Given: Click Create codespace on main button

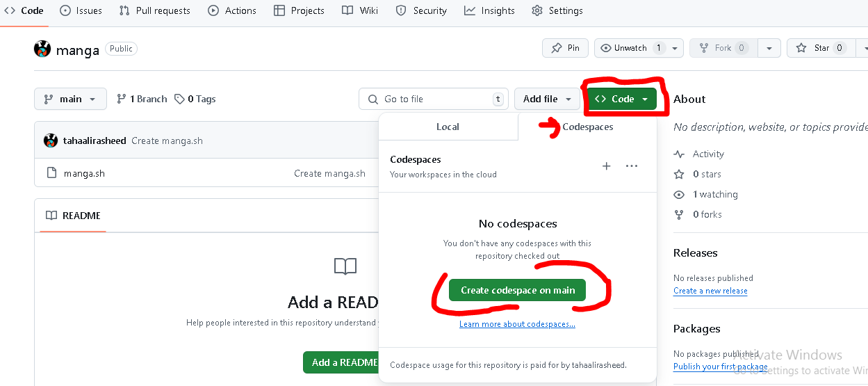Looking at the screenshot, I should (517, 290).
